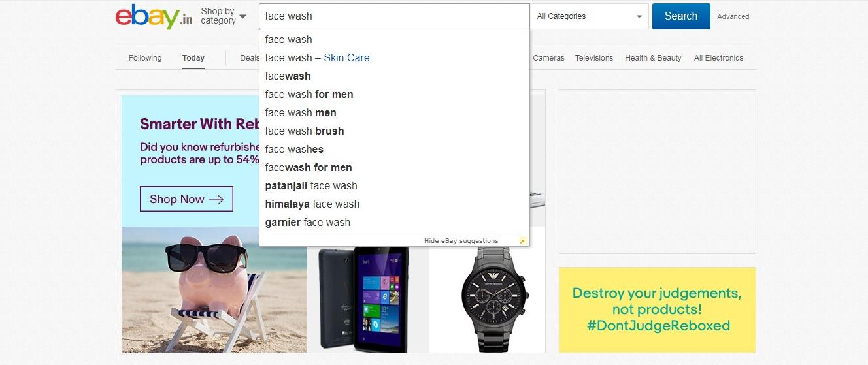Viewport: 868px width, 365px height.
Task: Click the Shop Now button on the banner
Action: (186, 199)
